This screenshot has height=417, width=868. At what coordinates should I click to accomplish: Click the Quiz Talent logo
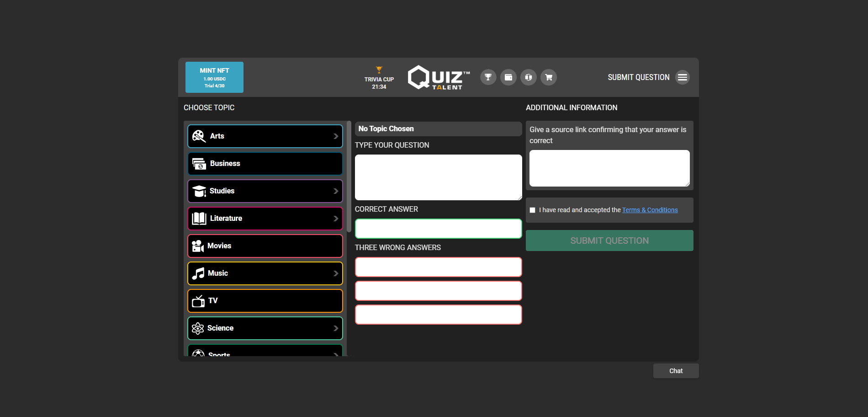tap(439, 77)
